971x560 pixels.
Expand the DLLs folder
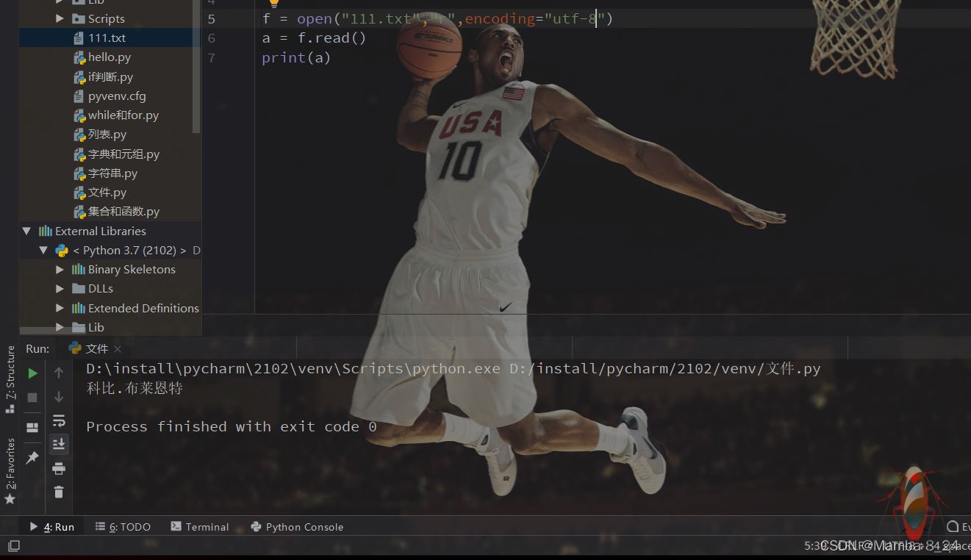60,289
